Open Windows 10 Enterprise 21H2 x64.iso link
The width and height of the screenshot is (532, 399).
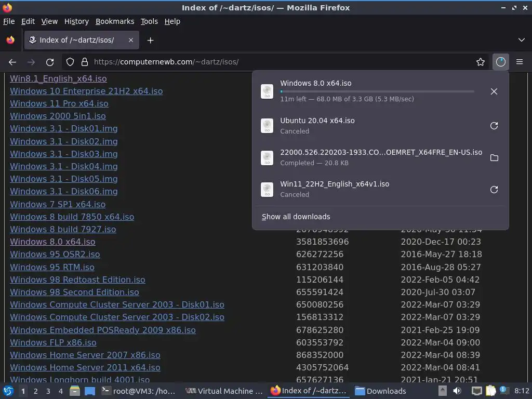point(86,91)
